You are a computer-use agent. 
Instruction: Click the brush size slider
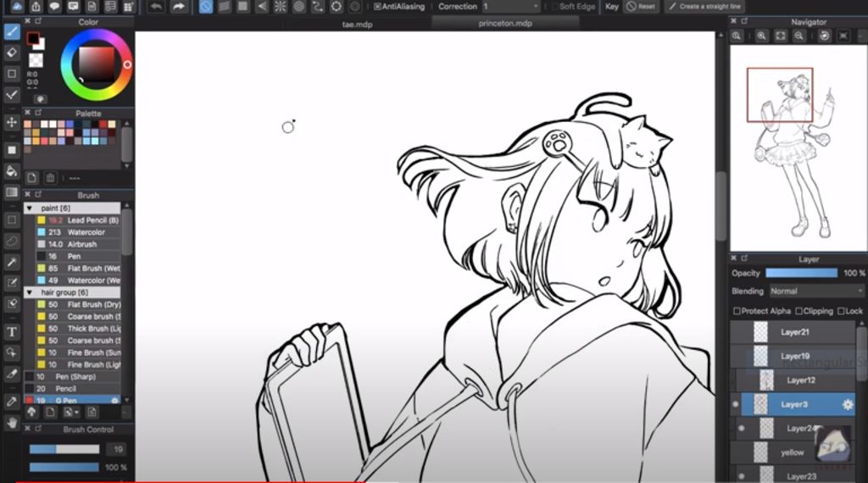coord(64,449)
